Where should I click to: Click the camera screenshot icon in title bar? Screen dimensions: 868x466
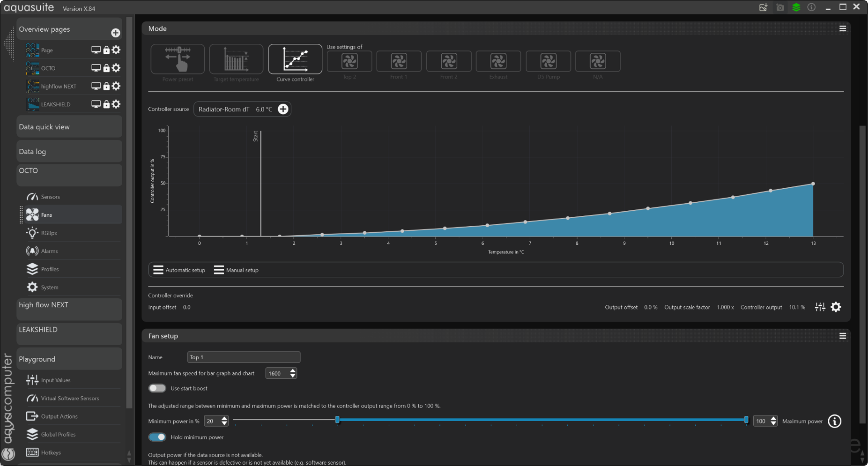click(x=780, y=7)
